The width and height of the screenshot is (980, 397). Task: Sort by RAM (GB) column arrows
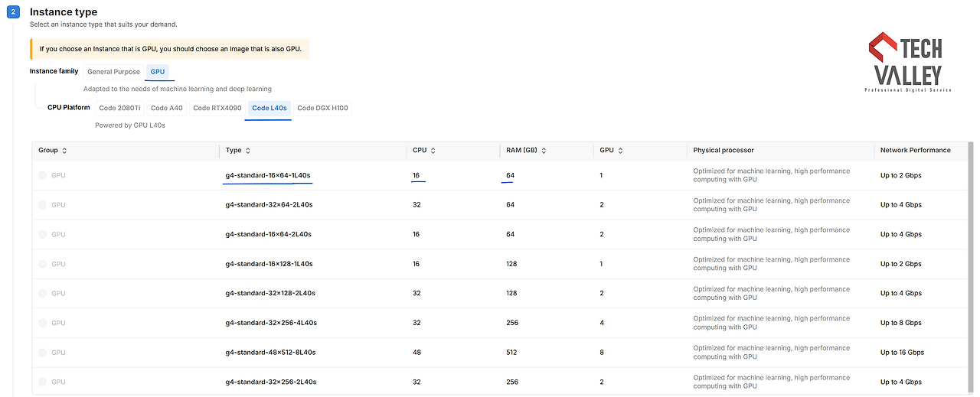click(x=544, y=151)
